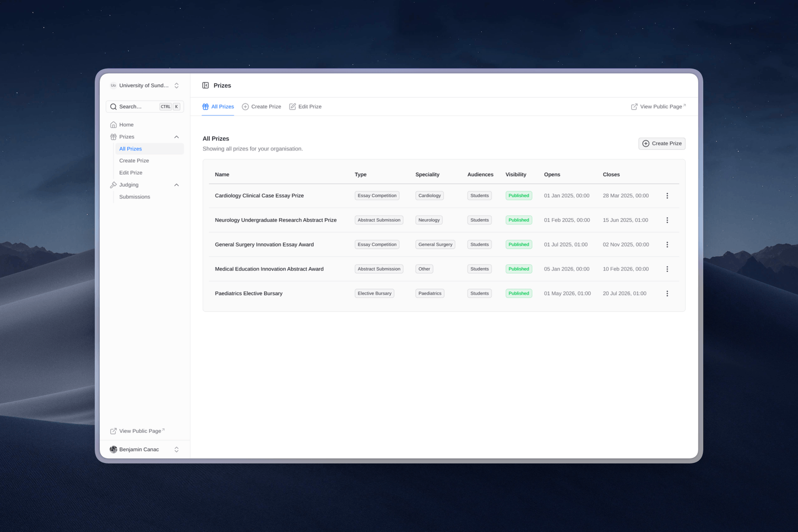Go to Submissions in the sidebar

click(x=135, y=197)
